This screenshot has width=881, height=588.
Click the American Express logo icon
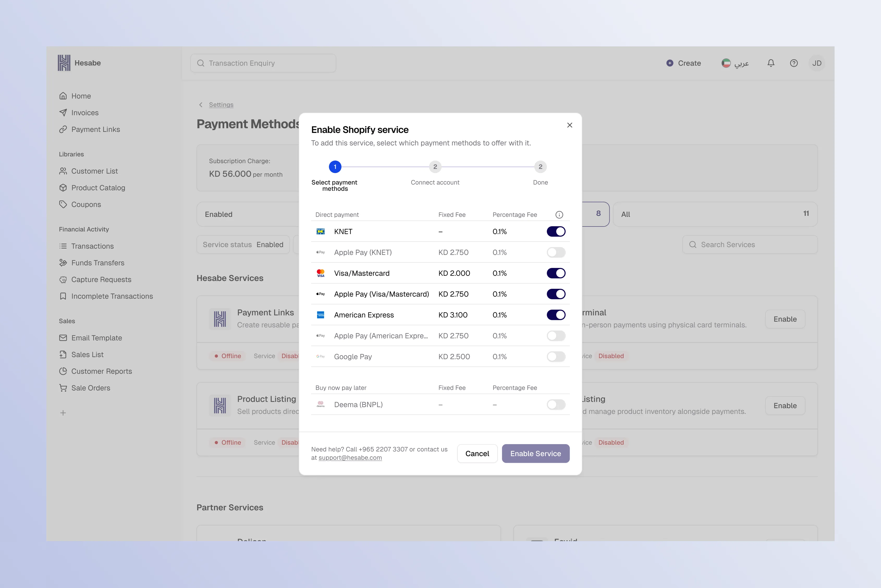coord(320,315)
